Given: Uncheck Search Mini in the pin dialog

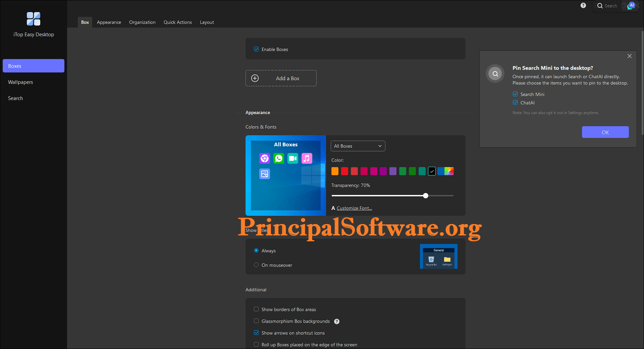Looking at the screenshot, I should click(515, 94).
